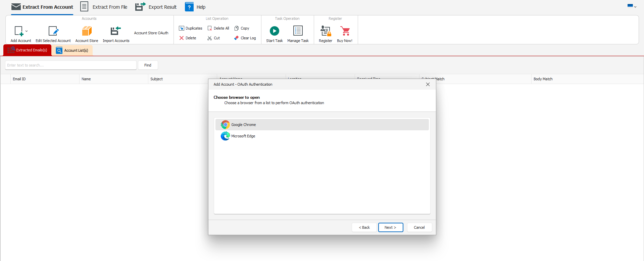Open the Export Result tab
This screenshot has height=261, width=644.
pyautogui.click(x=156, y=7)
